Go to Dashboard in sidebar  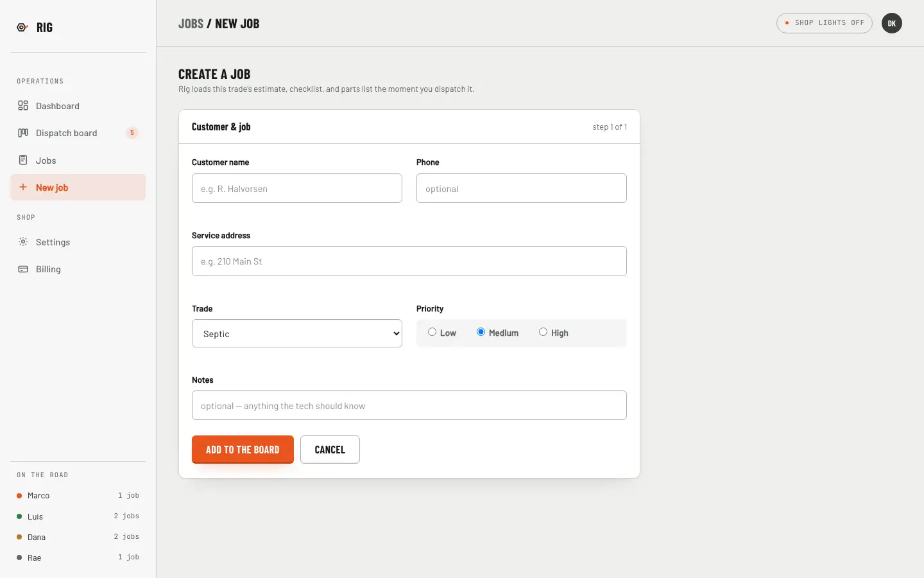click(x=78, y=106)
